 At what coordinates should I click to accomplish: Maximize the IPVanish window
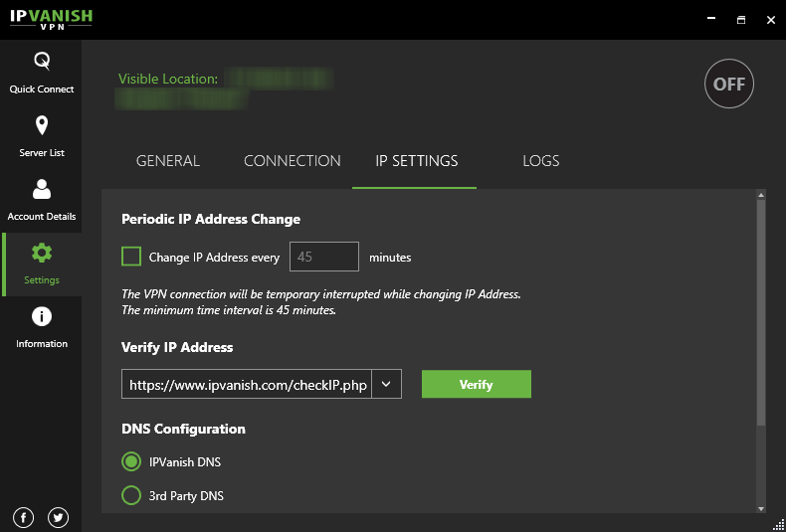(x=741, y=20)
